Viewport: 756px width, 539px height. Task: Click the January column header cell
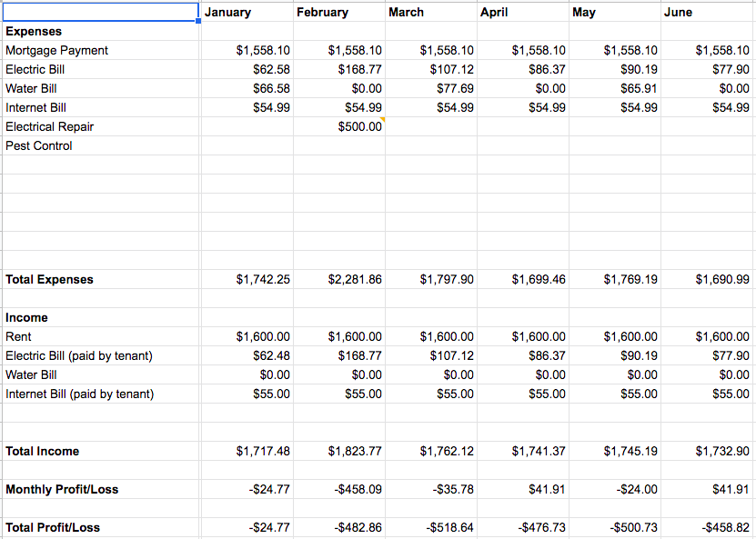[247, 12]
